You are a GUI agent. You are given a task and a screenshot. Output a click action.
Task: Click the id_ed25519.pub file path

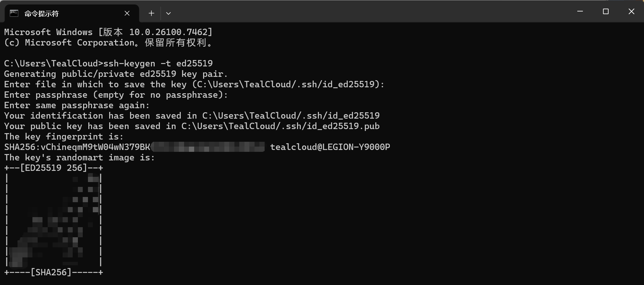coord(280,126)
